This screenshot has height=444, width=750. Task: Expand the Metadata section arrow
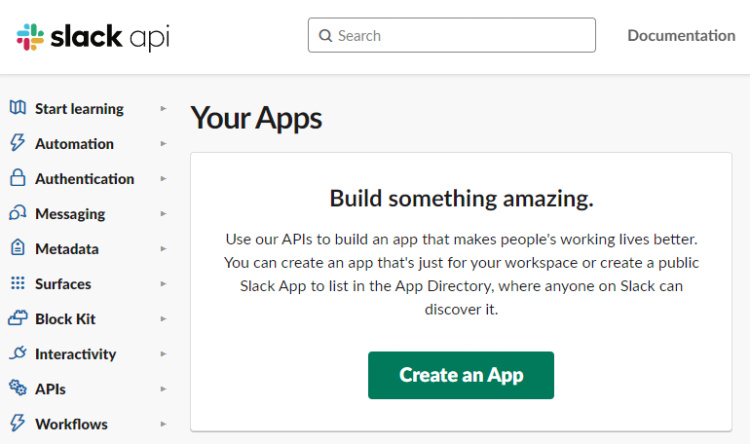tap(163, 249)
